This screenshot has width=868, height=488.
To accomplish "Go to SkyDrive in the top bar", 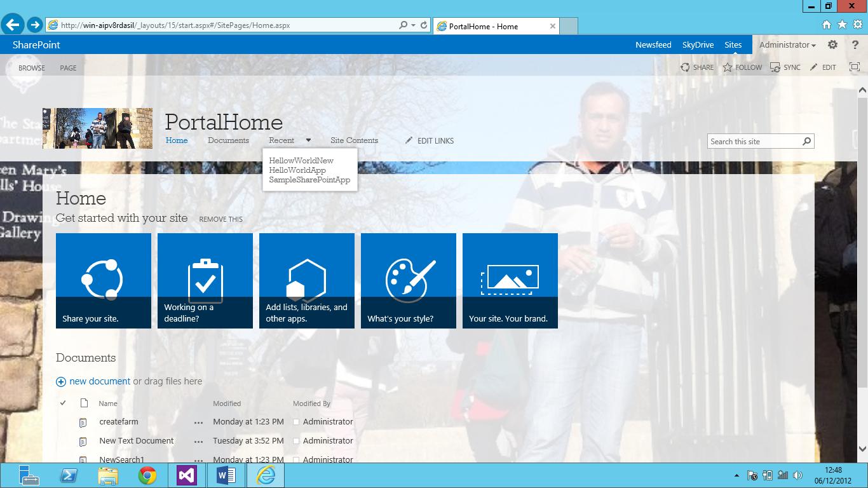I will pos(698,44).
